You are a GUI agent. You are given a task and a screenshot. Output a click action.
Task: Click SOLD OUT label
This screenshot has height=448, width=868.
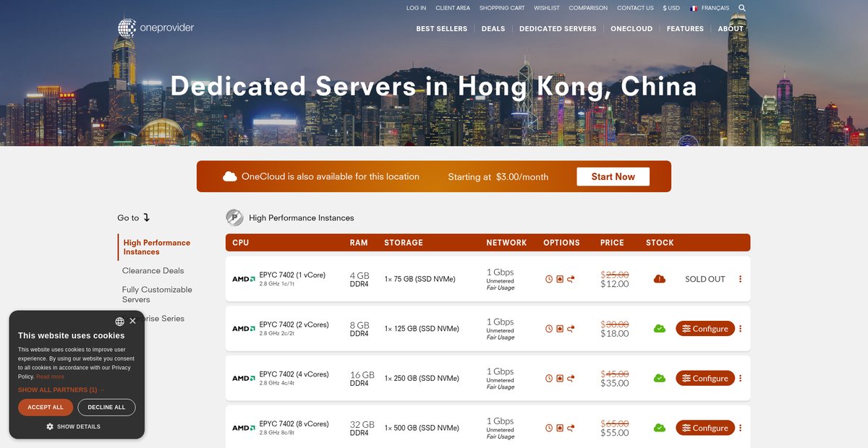coord(705,279)
